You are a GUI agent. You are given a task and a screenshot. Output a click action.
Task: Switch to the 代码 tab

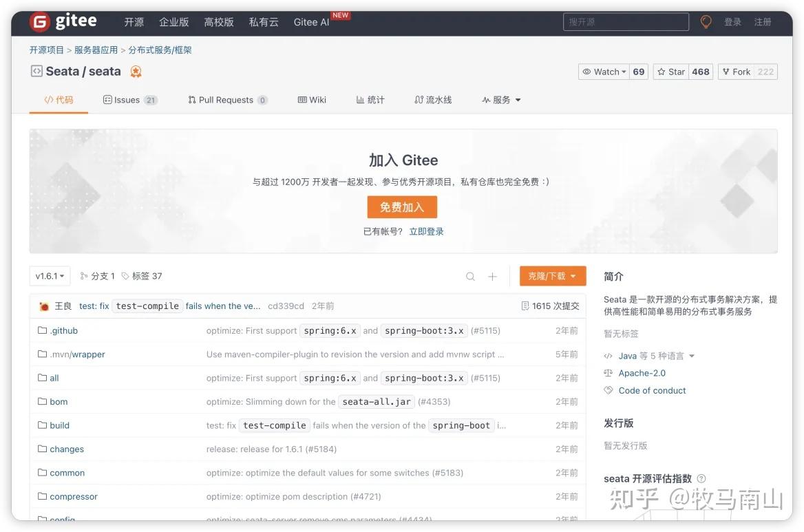pyautogui.click(x=59, y=100)
